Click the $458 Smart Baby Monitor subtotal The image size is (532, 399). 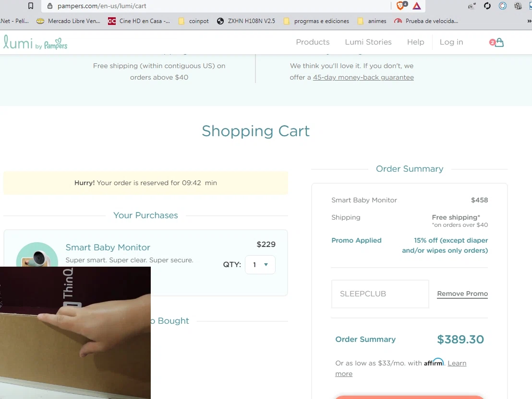(479, 200)
